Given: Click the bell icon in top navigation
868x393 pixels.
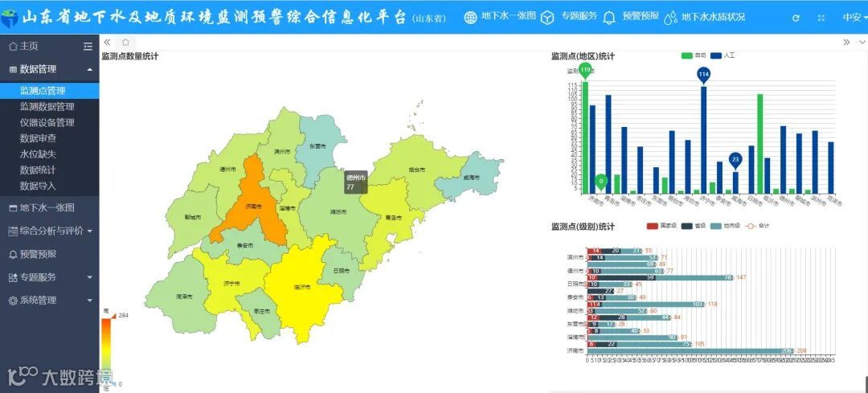Looking at the screenshot, I should point(609,18).
